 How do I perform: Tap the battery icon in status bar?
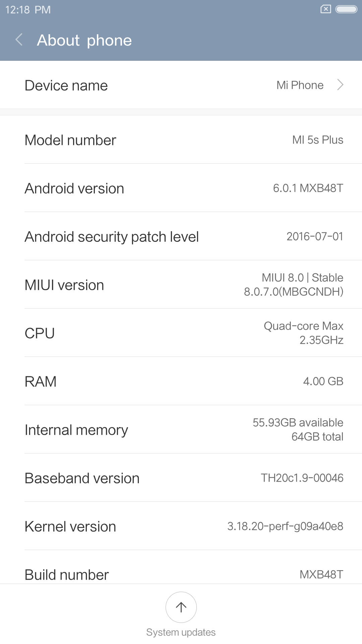point(346,9)
